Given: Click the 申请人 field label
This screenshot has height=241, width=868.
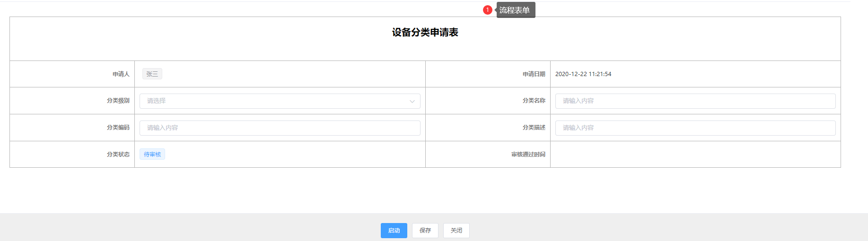Looking at the screenshot, I should tap(121, 74).
